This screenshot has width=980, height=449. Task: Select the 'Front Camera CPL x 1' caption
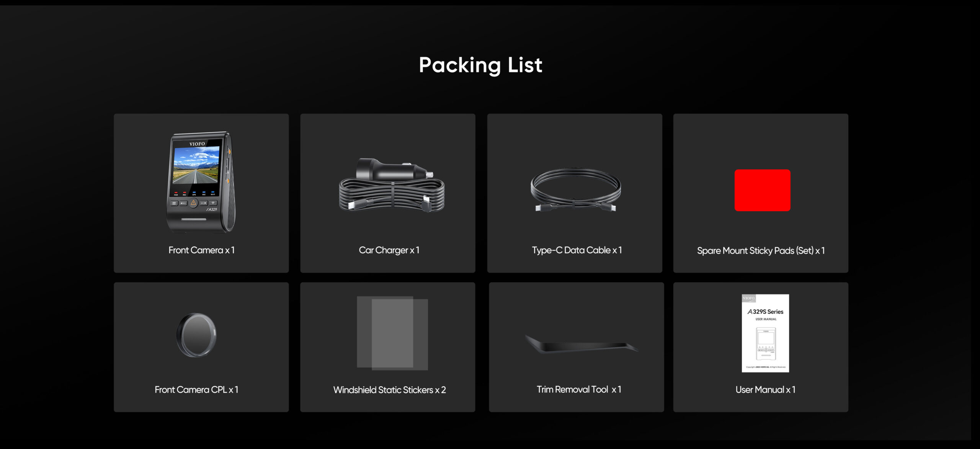pos(196,390)
